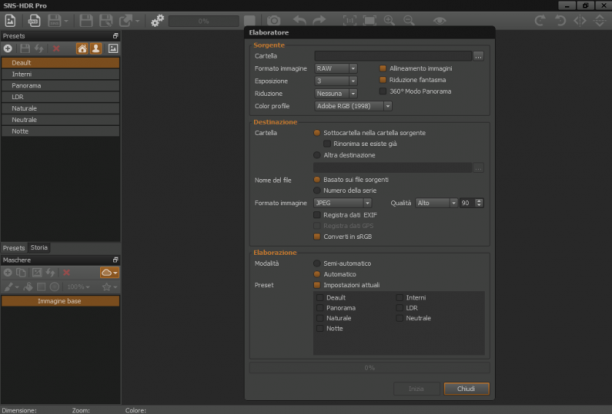612x414 pixels.
Task: Switch to the Presets tab
Action: [x=14, y=248]
